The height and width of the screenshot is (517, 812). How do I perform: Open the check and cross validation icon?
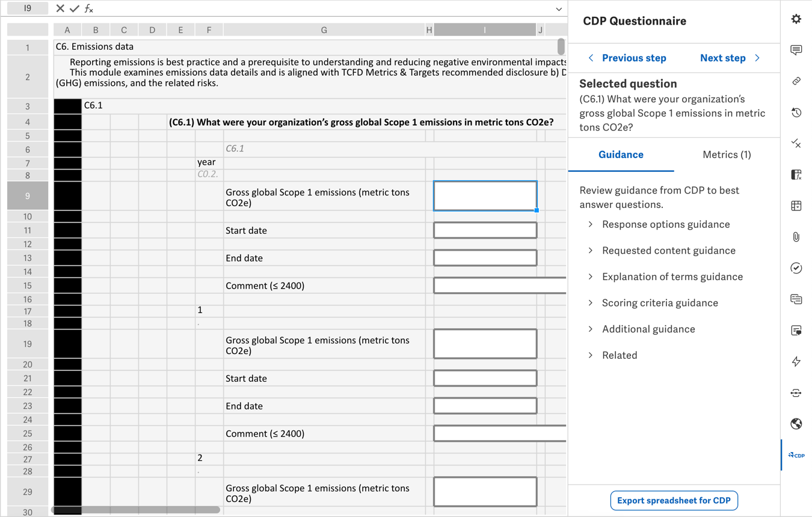point(796,144)
